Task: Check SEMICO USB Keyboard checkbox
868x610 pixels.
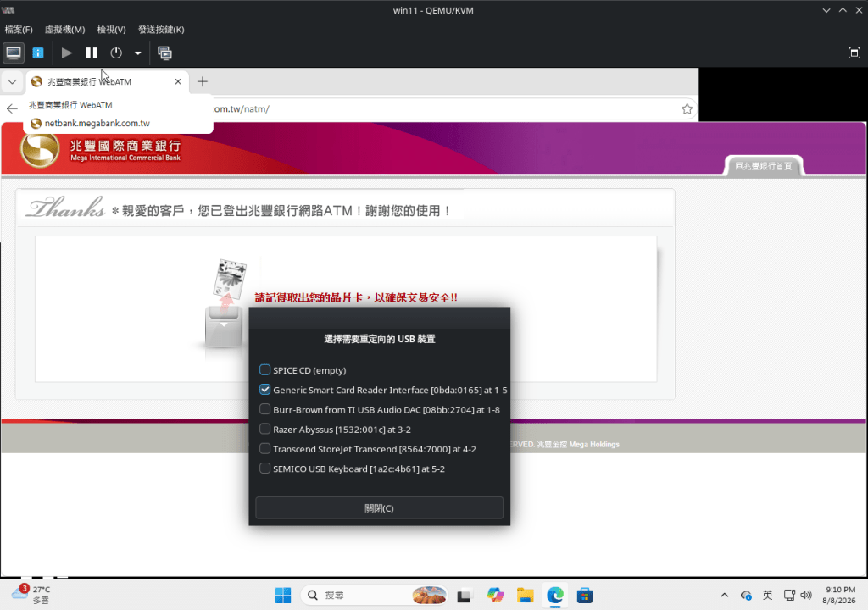Action: pos(264,469)
